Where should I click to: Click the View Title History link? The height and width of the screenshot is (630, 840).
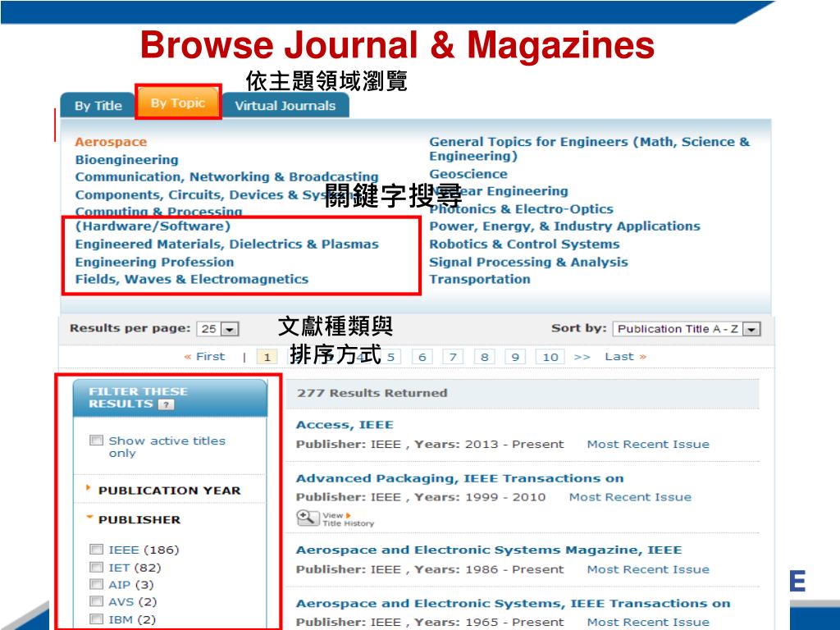348,519
